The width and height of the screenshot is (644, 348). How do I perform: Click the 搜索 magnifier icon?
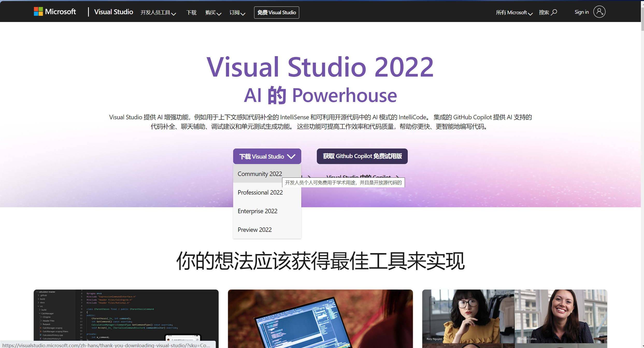pyautogui.click(x=554, y=12)
